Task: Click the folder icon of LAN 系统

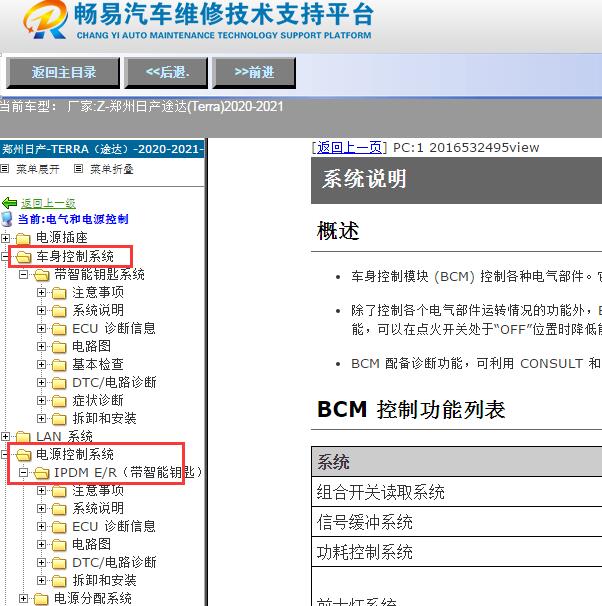Action: tap(23, 437)
